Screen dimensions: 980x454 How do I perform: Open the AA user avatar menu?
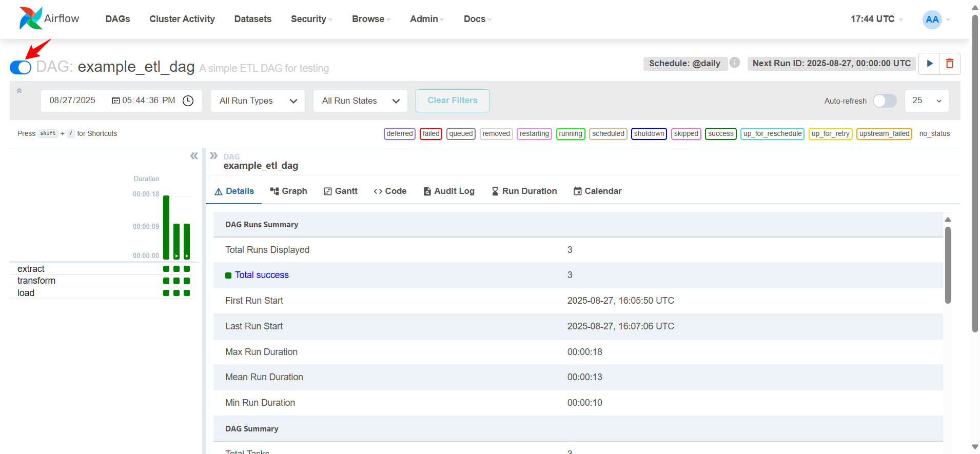pyautogui.click(x=932, y=19)
